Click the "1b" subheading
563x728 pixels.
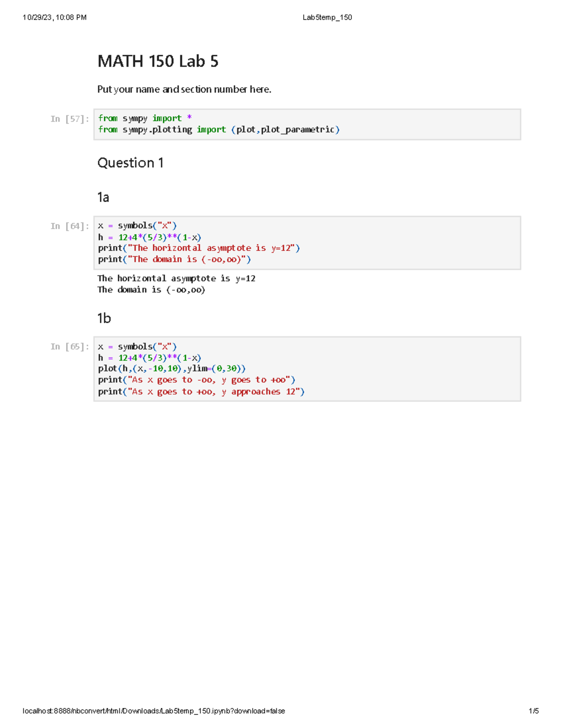point(104,318)
